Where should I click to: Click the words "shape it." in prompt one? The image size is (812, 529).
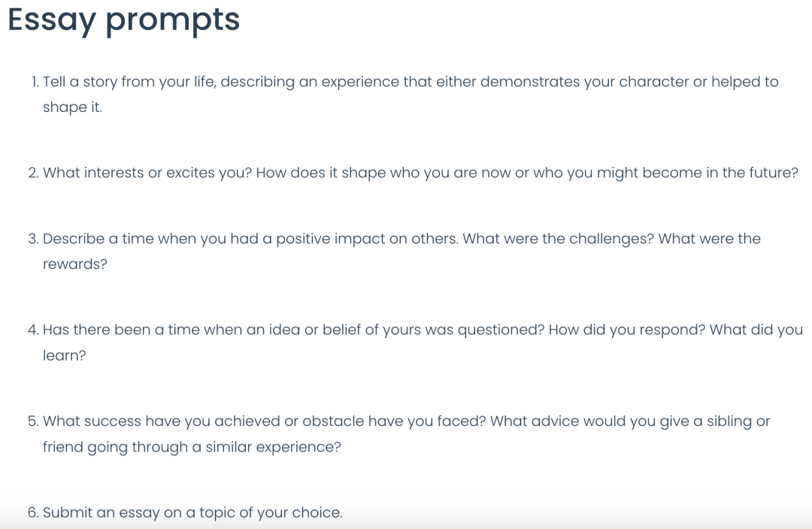pos(72,107)
